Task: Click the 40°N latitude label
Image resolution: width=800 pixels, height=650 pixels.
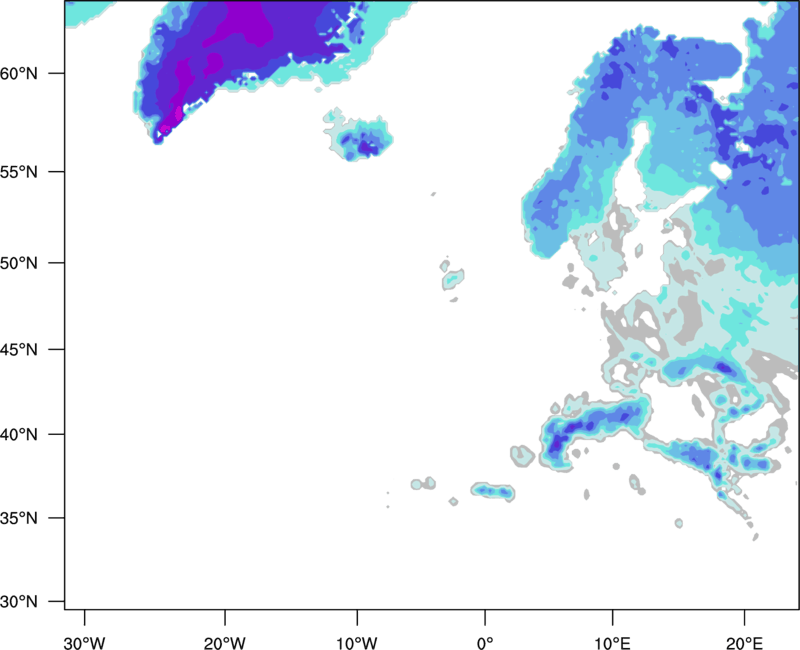Action: click(19, 434)
